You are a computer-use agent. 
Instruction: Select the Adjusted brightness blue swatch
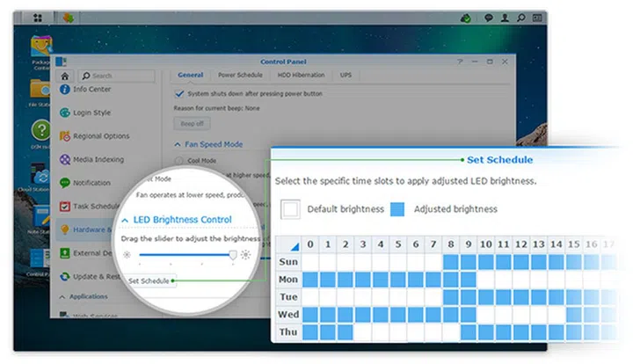click(397, 209)
